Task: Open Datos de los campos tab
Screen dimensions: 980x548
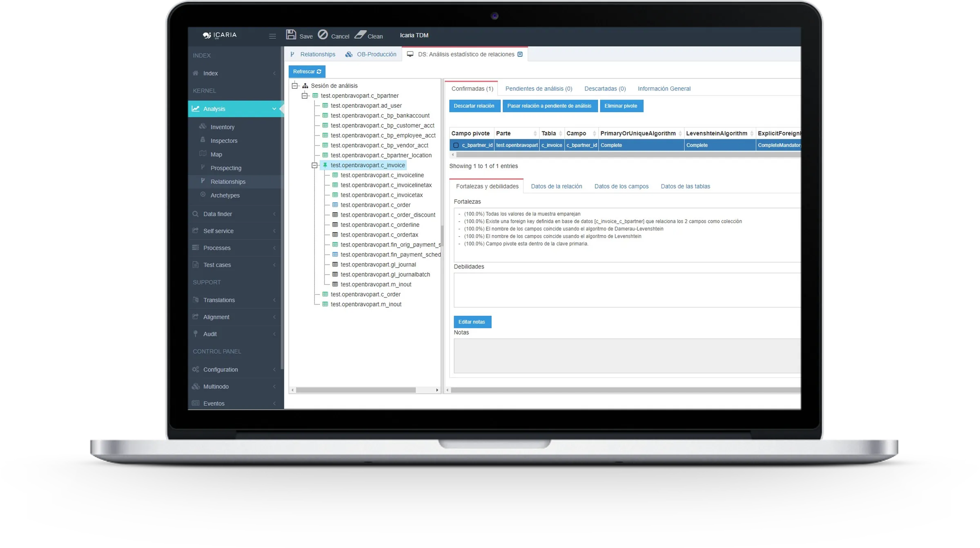Action: pyautogui.click(x=621, y=186)
